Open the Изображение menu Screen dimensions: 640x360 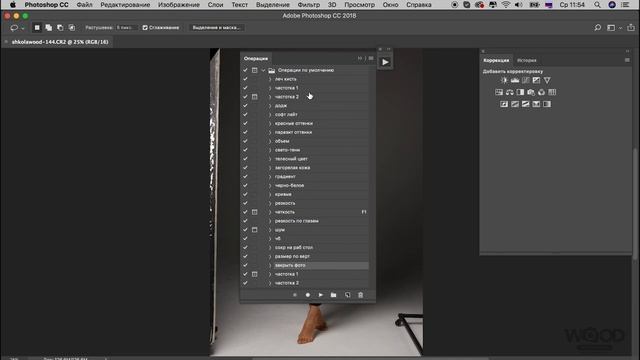pyautogui.click(x=179, y=5)
